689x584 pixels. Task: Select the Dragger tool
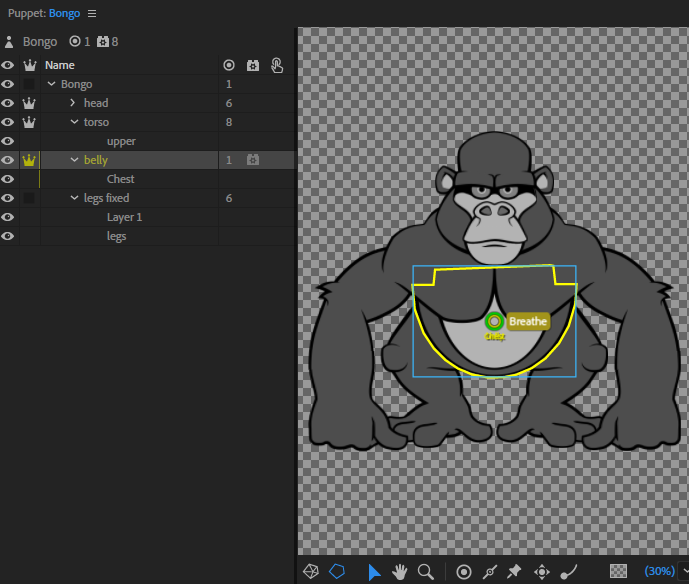(x=541, y=572)
